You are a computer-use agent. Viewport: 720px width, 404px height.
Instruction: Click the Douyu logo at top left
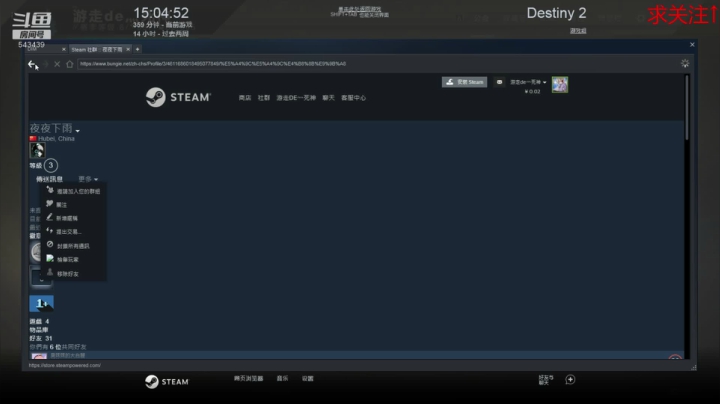point(31,26)
